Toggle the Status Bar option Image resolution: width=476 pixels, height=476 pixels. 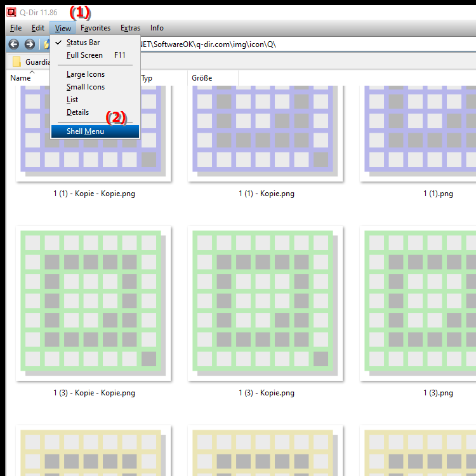point(95,43)
